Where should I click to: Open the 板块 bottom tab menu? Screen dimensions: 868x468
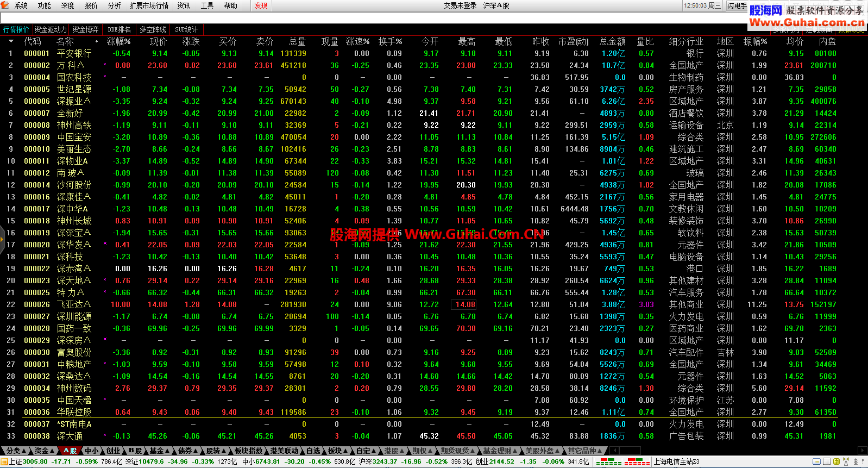[x=338, y=451]
